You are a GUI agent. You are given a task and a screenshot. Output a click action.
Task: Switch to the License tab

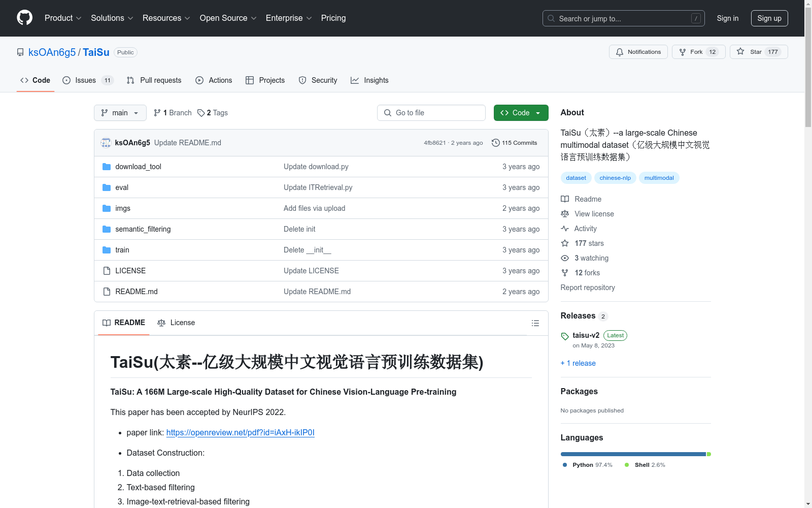(176, 323)
